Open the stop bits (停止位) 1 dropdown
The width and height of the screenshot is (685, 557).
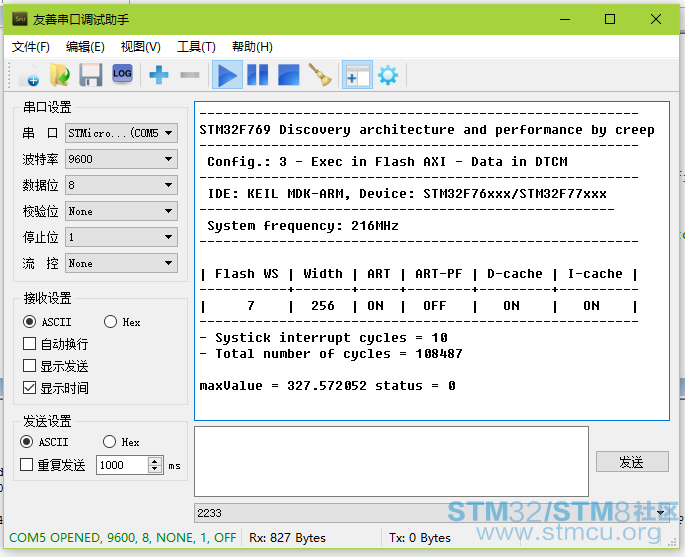[121, 237]
